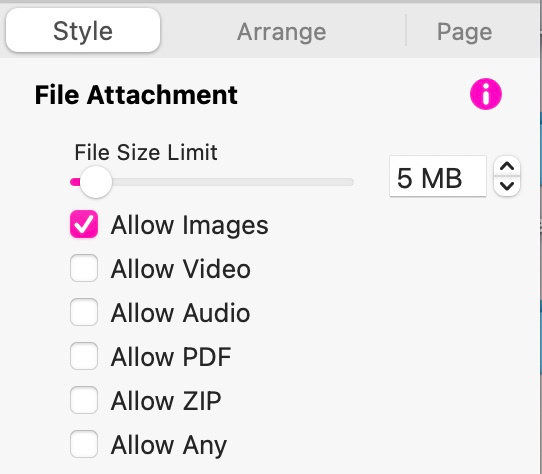This screenshot has height=474, width=542.
Task: Click the middle of the file size slider track
Action: click(x=212, y=182)
